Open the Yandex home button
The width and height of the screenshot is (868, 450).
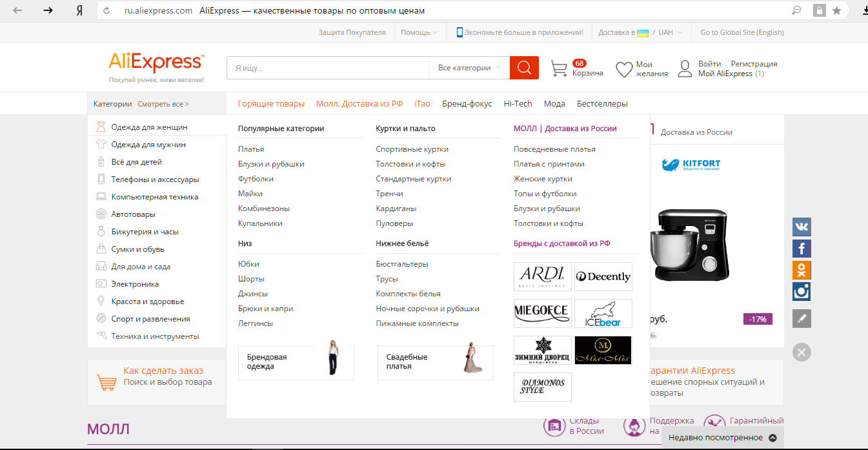pyautogui.click(x=79, y=10)
